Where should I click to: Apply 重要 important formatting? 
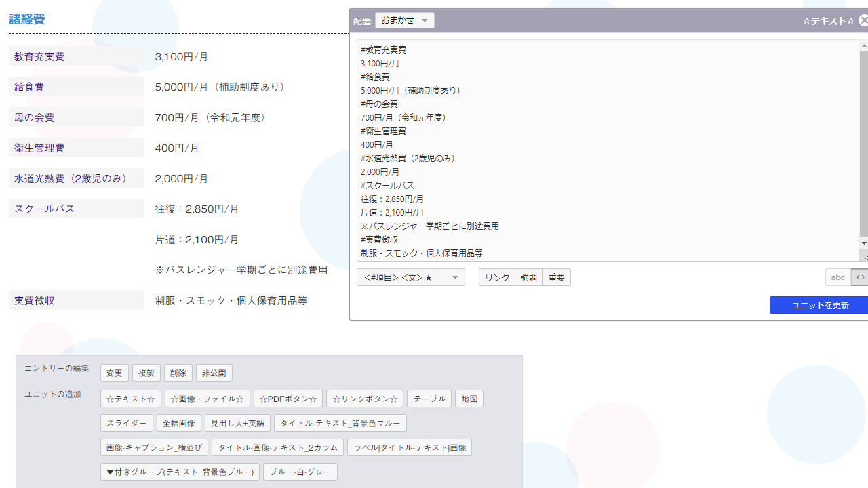coord(557,277)
